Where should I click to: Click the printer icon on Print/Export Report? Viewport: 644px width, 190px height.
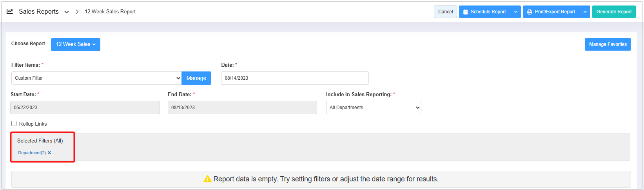pos(530,12)
